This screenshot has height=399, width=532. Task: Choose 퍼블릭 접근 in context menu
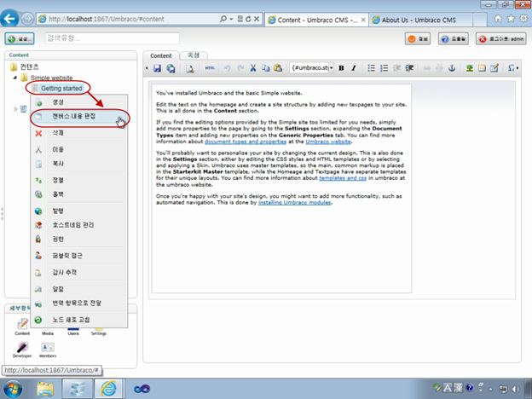(79, 256)
